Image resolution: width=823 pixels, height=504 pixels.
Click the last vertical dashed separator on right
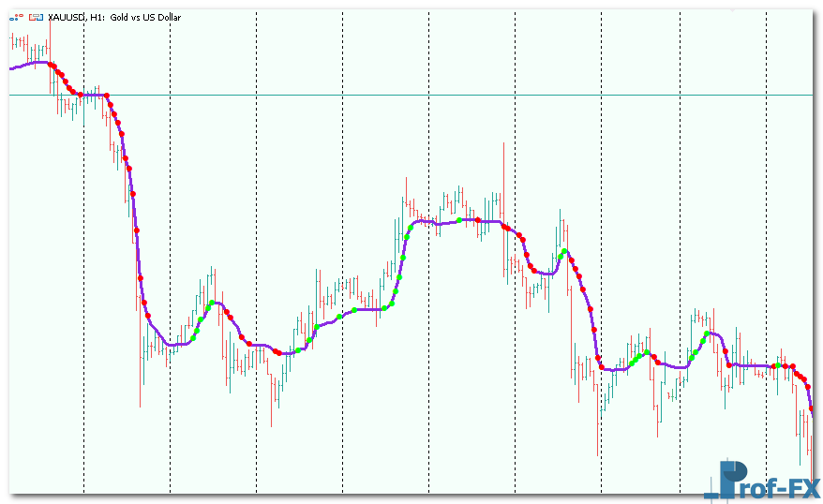(x=767, y=281)
